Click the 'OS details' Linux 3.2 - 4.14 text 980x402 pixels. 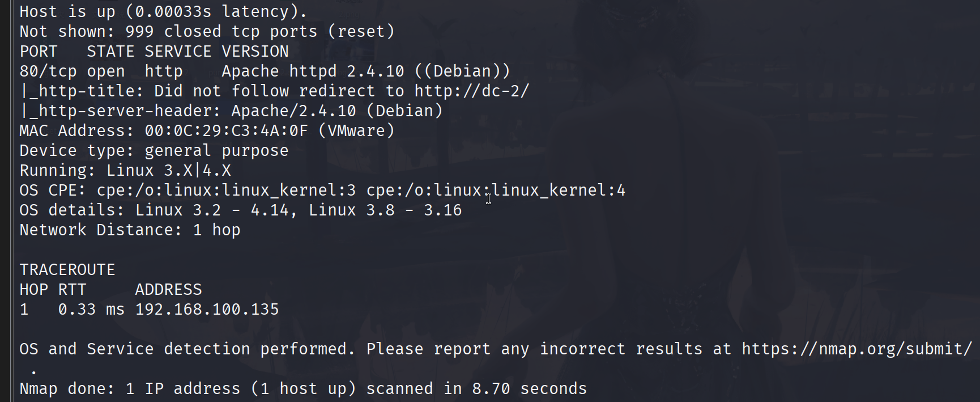[x=212, y=210]
